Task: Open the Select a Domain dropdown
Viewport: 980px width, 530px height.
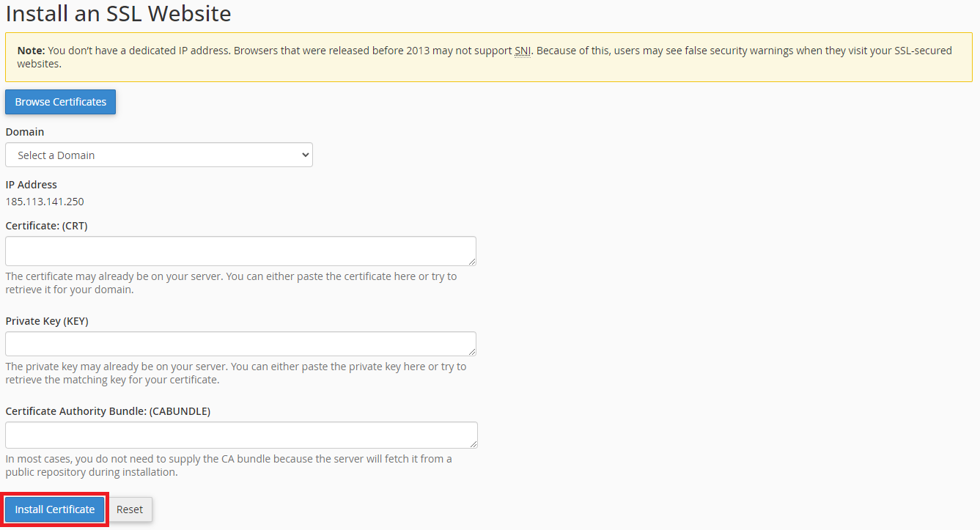Action: [159, 155]
